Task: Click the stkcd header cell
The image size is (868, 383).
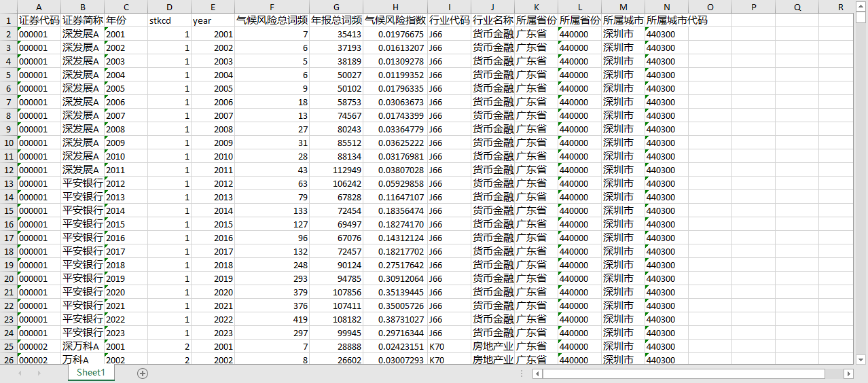Action: tap(169, 20)
